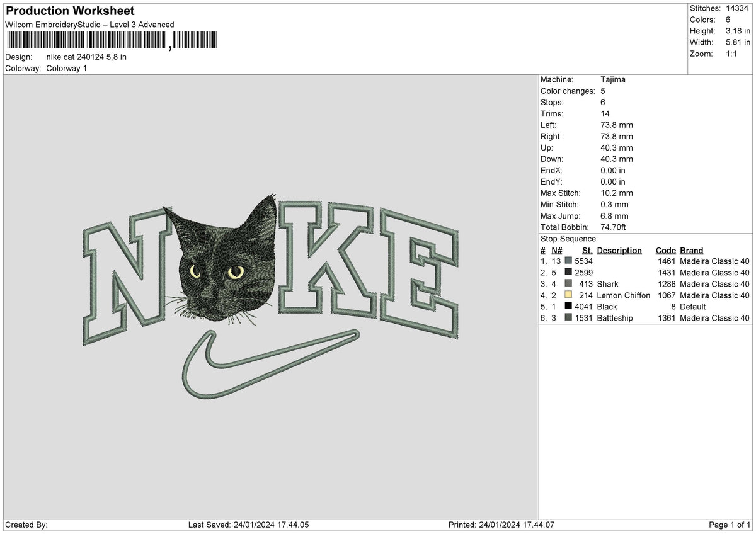Click the St. column header
The width and height of the screenshot is (756, 534).
tap(587, 250)
